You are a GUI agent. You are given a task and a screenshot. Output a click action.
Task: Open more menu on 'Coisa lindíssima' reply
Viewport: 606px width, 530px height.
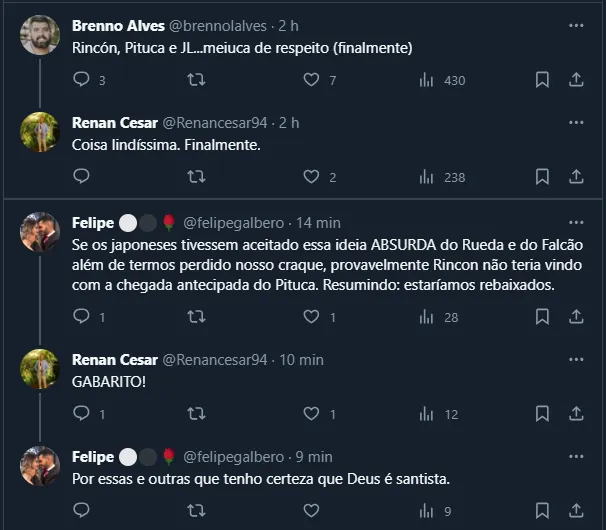tap(576, 123)
